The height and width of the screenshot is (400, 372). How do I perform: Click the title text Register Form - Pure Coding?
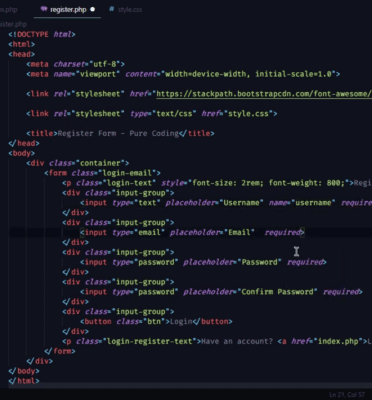tap(118, 133)
